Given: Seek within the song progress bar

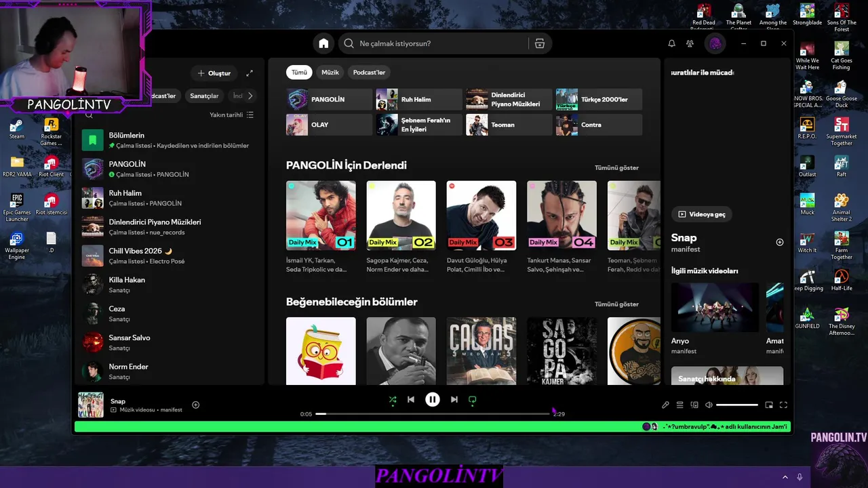Looking at the screenshot, I should coord(433,413).
